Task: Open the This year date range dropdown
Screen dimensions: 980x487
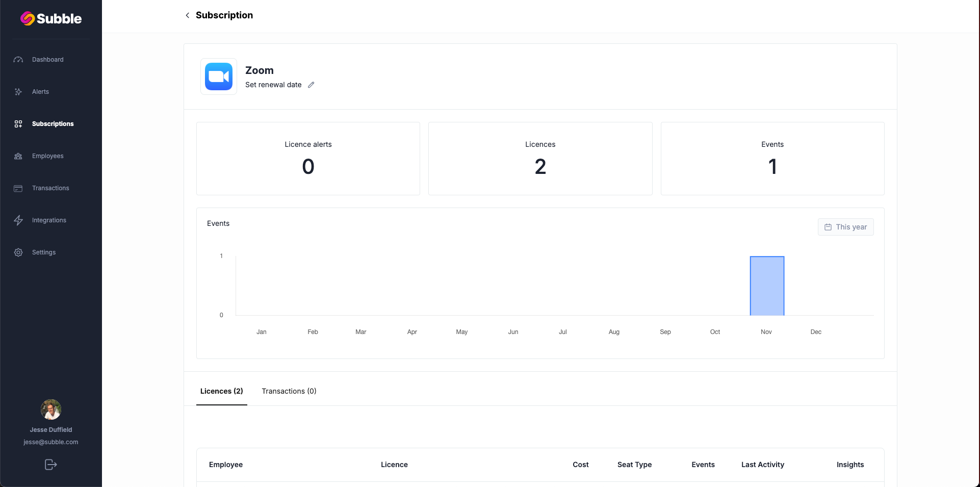Action: click(846, 227)
